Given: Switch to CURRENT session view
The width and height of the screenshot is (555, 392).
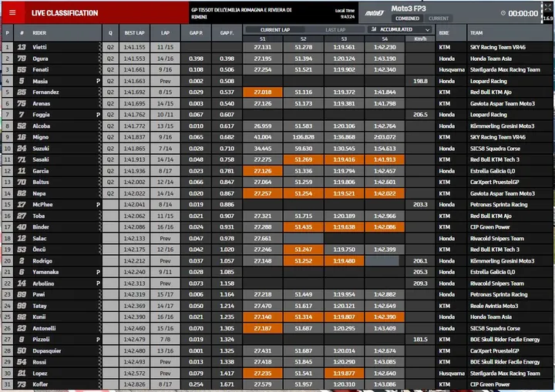Looking at the screenshot, I should (x=439, y=18).
